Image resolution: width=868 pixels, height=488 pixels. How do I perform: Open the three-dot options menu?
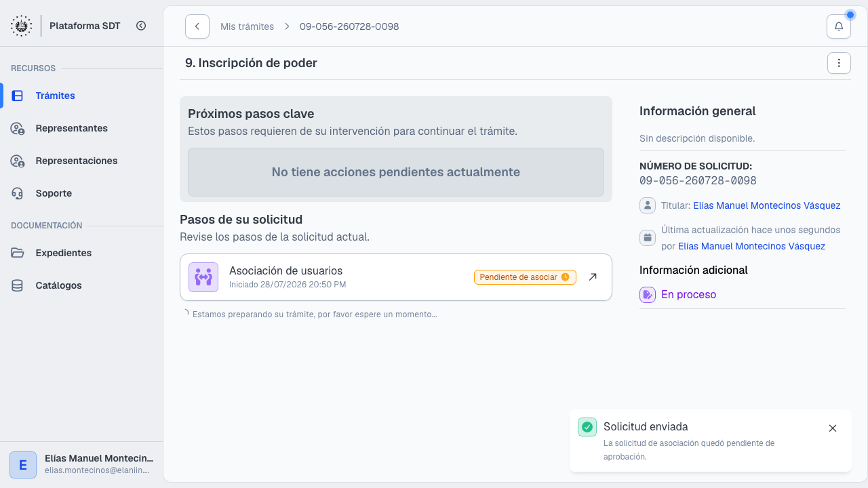click(839, 63)
